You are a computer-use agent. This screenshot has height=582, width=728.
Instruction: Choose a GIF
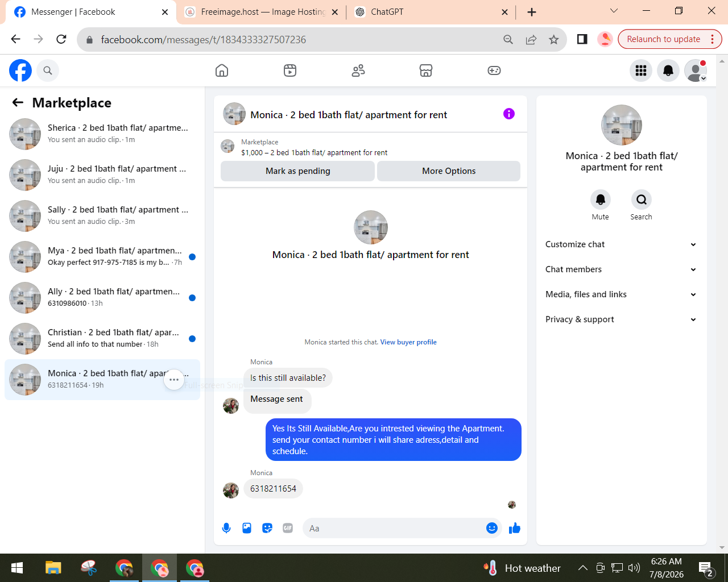[288, 528]
